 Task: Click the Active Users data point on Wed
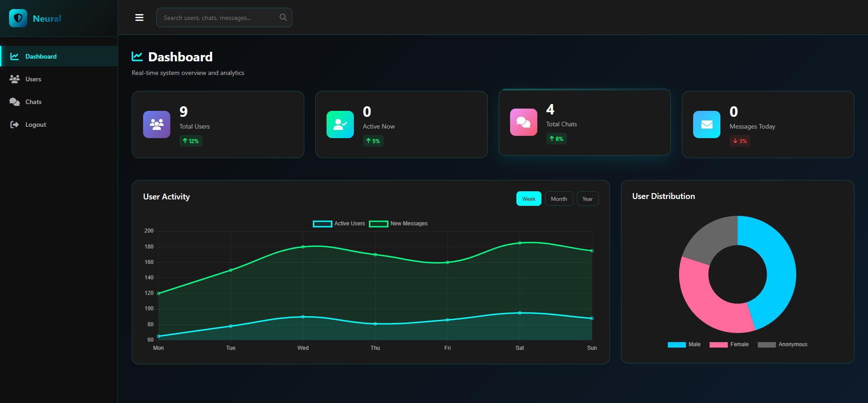pyautogui.click(x=303, y=317)
